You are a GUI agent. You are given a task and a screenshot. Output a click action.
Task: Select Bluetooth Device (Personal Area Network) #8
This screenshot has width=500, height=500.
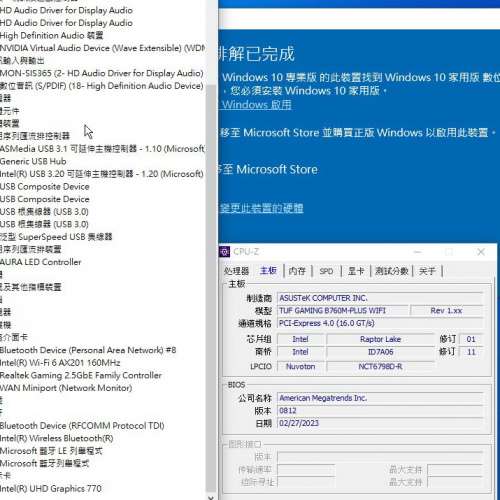point(88,350)
